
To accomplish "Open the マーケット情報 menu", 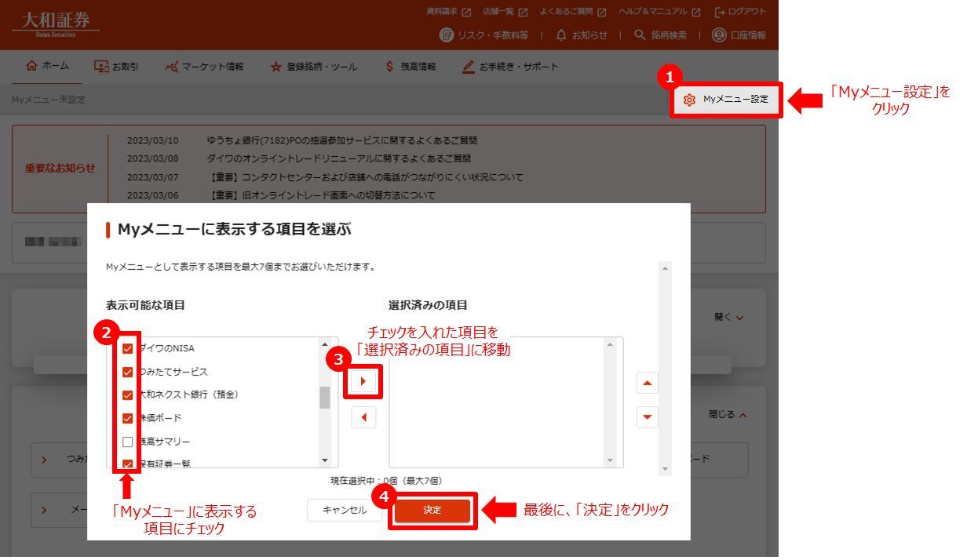I will tap(204, 67).
